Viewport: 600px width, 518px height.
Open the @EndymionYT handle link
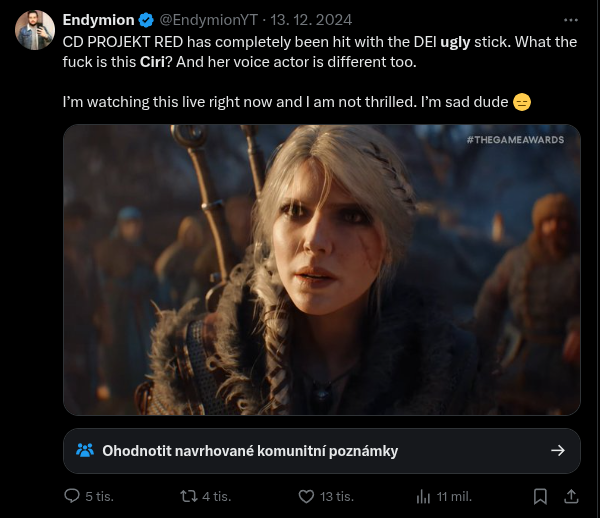(206, 19)
